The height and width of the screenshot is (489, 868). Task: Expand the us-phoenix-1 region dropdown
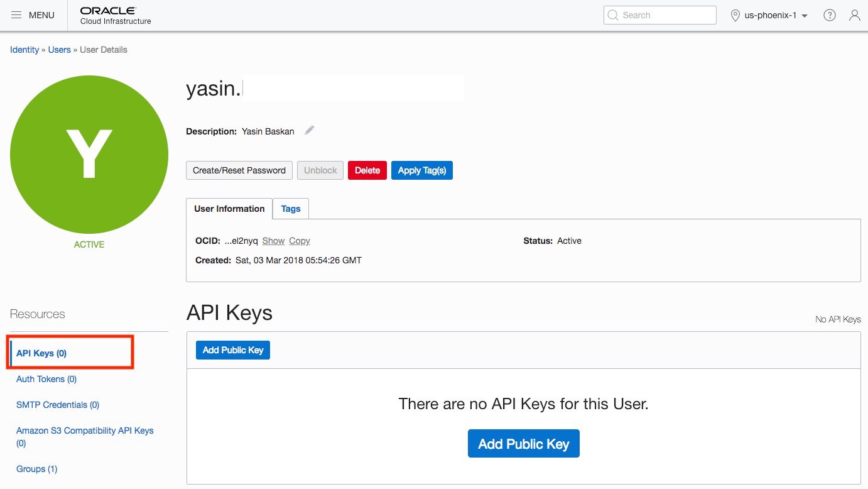(x=805, y=16)
